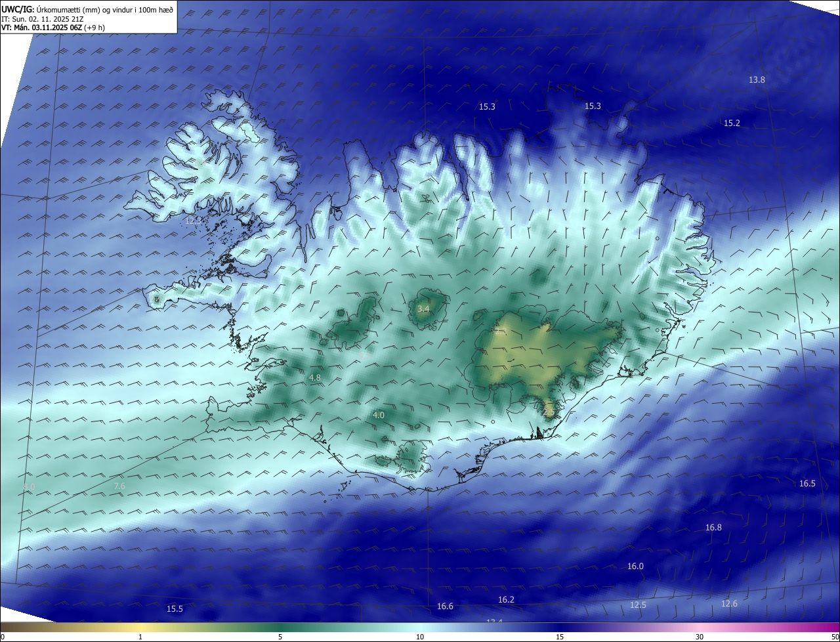
Task: Click the 16.6 value on the map
Action: point(445,606)
